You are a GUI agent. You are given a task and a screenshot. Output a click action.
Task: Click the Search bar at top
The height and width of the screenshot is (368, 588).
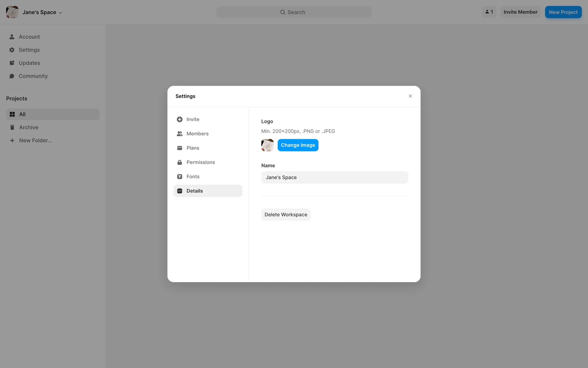coord(293,12)
